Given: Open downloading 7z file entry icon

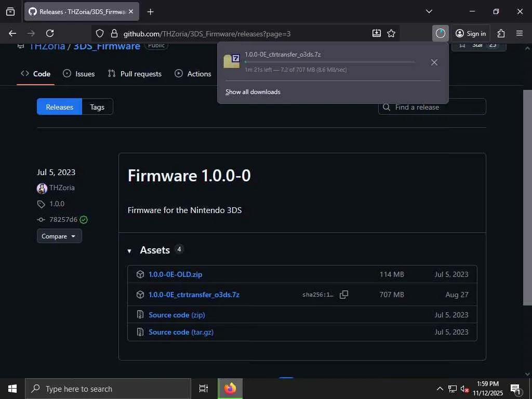Looking at the screenshot, I should point(232,61).
